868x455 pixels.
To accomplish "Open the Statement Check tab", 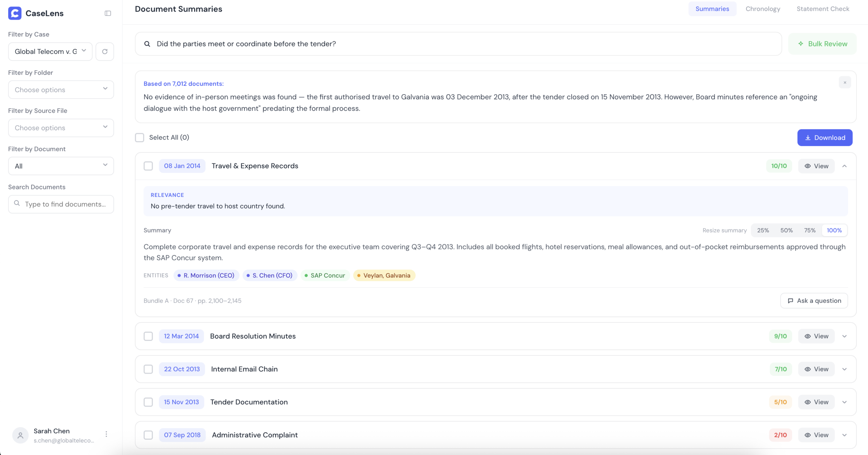I will [823, 9].
